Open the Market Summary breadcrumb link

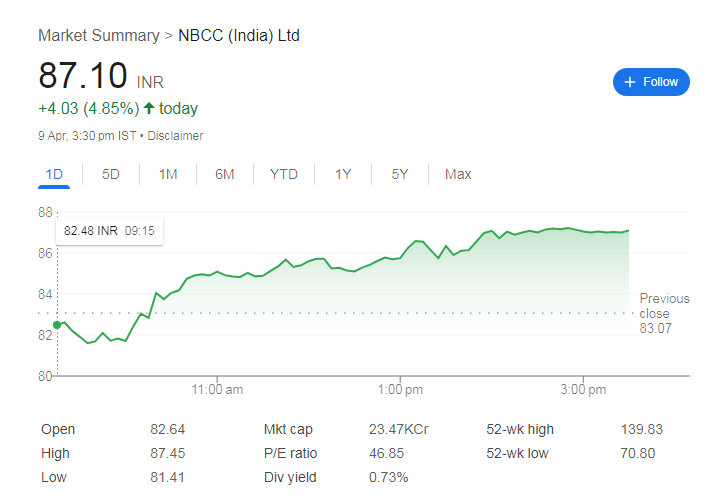click(98, 36)
